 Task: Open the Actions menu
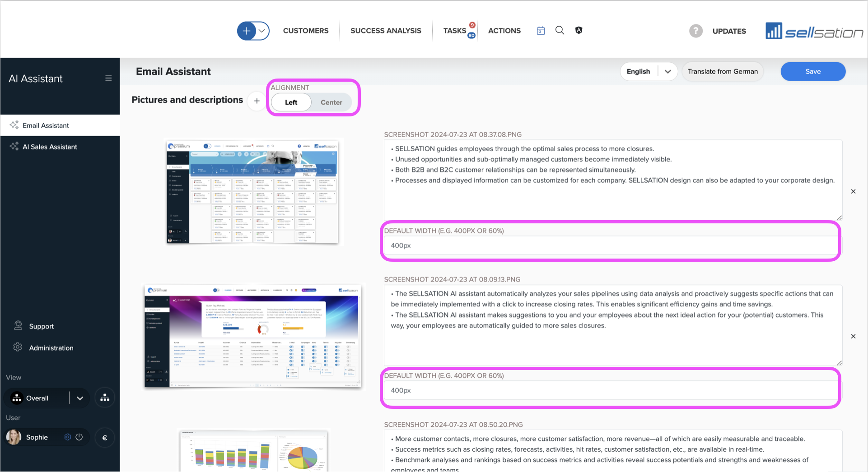point(504,31)
